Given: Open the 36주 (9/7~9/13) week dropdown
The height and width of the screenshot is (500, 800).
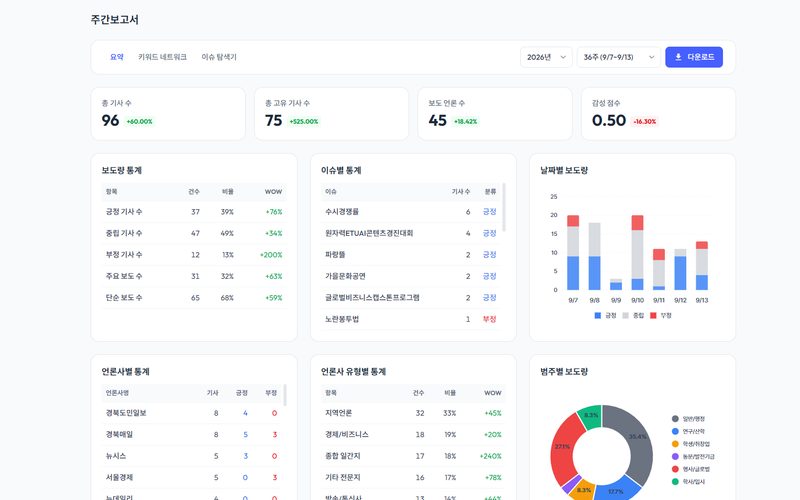Looking at the screenshot, I should 618,57.
